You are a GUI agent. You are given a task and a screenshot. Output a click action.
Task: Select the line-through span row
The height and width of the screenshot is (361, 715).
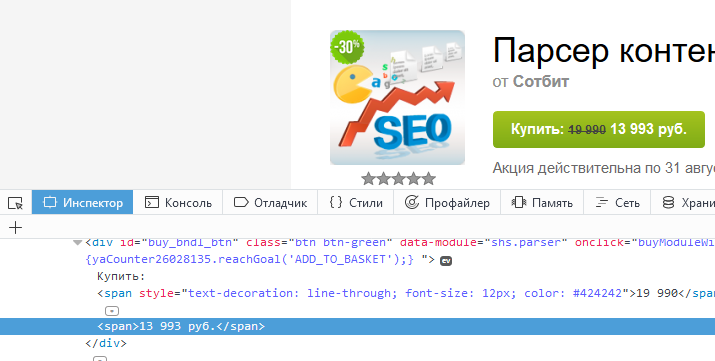tap(358, 293)
